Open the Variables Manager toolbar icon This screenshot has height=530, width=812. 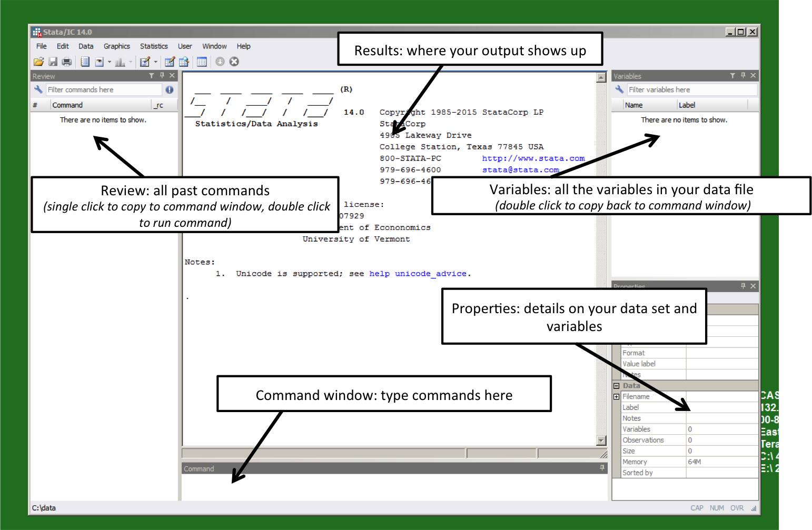202,62
